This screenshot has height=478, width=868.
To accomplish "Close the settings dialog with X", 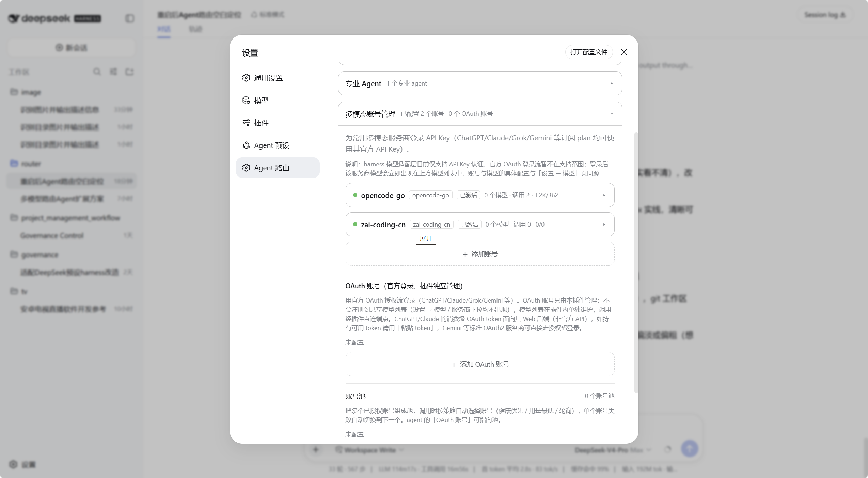I will pos(624,52).
